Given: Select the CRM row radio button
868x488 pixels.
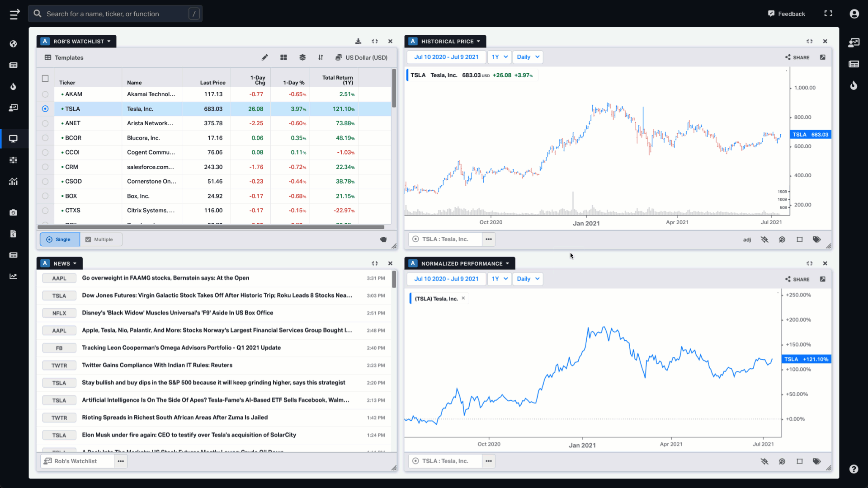Looking at the screenshot, I should click(x=45, y=167).
